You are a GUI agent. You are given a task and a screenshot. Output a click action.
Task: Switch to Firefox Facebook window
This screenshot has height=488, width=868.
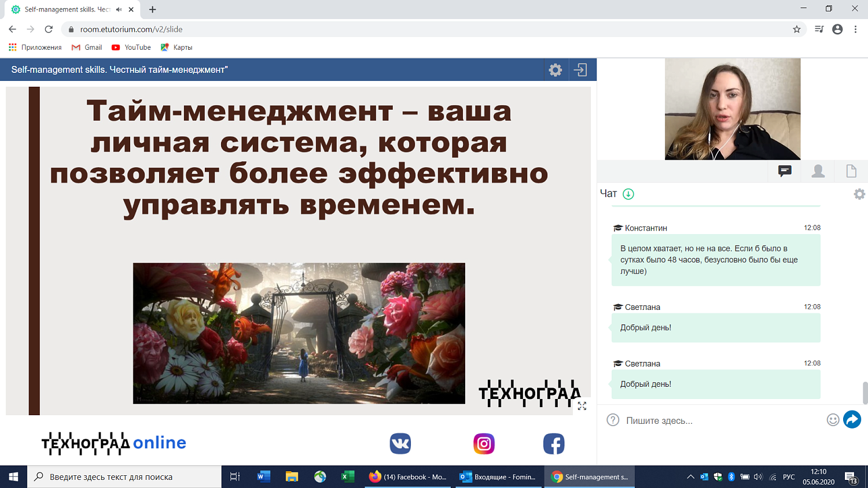(409, 477)
